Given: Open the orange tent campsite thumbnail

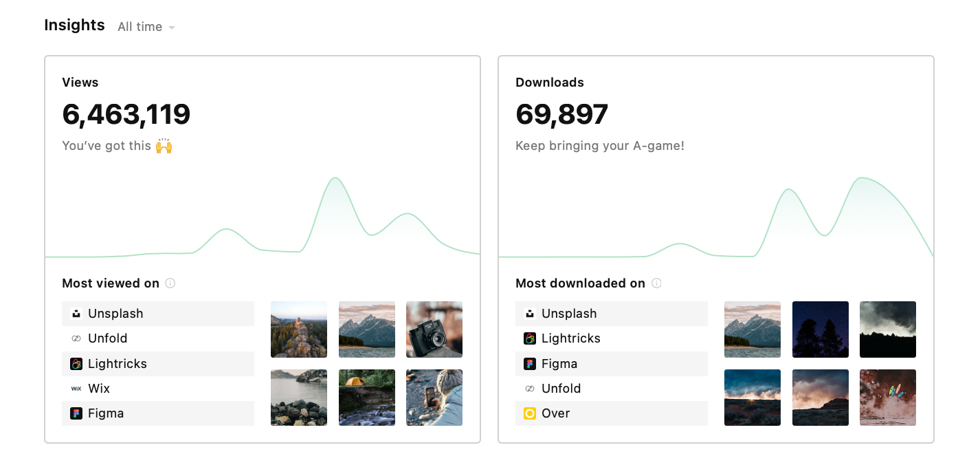Looking at the screenshot, I should tap(367, 398).
